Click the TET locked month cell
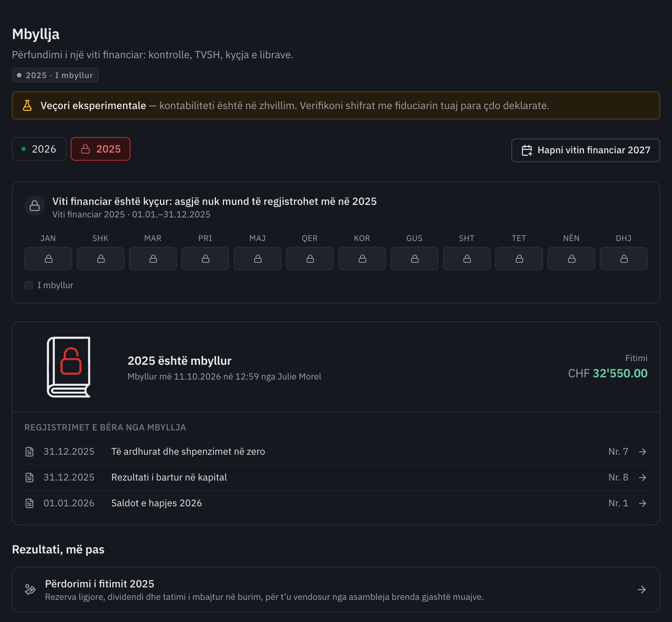 point(519,259)
